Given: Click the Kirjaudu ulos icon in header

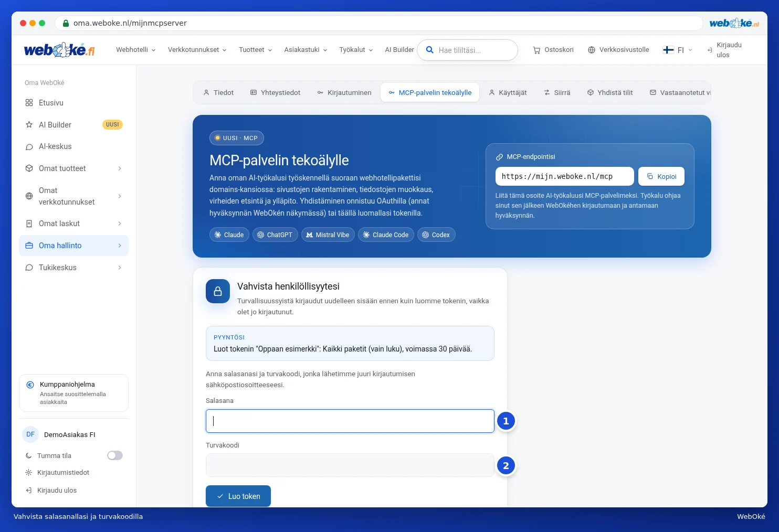Looking at the screenshot, I should (710, 50).
